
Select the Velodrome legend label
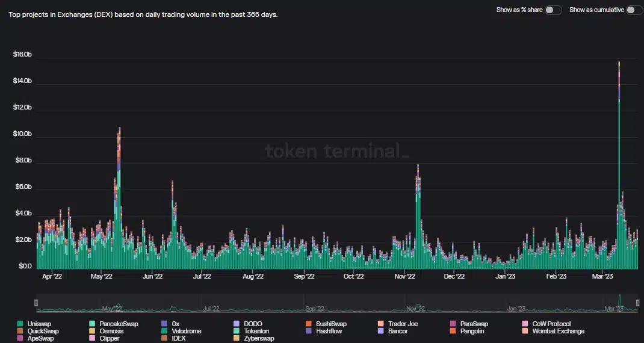[x=187, y=331]
